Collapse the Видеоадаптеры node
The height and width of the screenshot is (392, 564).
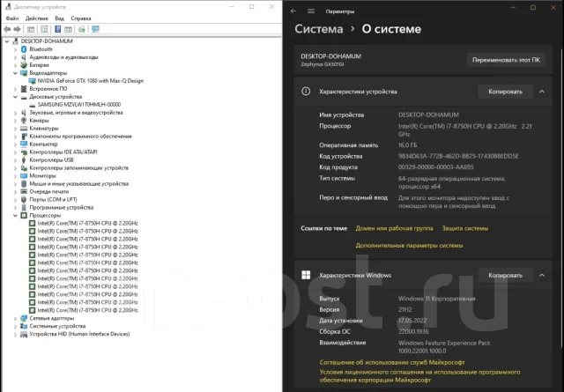15,73
